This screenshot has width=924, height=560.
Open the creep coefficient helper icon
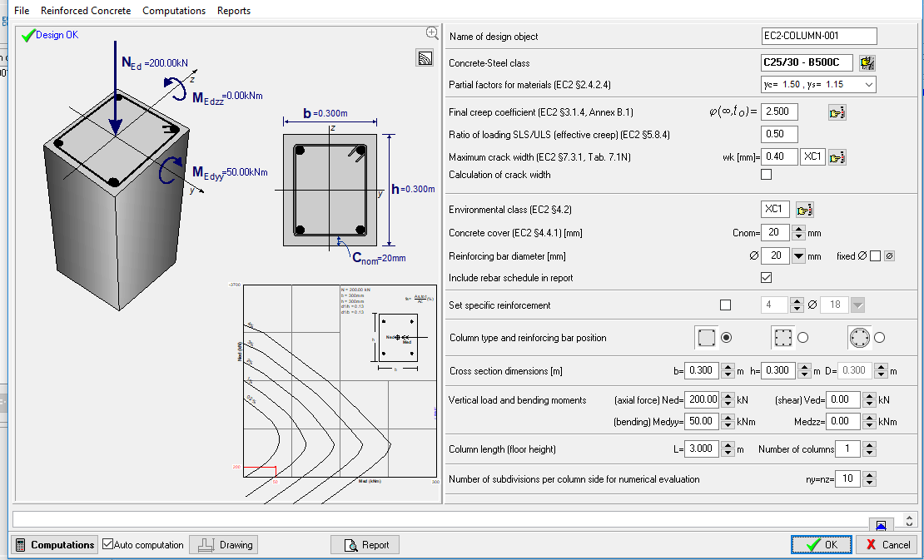(837, 112)
